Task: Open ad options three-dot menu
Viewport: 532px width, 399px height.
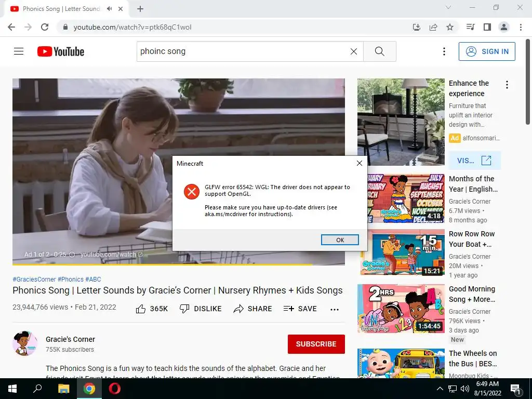Action: point(507,85)
